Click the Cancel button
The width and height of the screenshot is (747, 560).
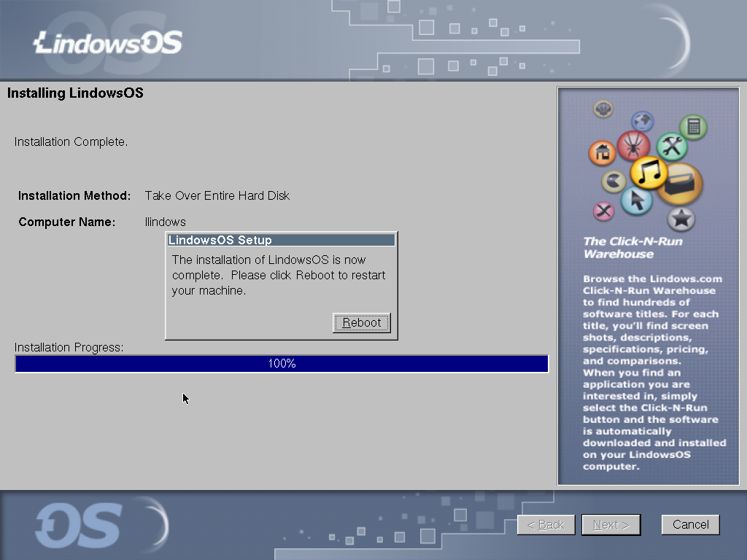690,525
